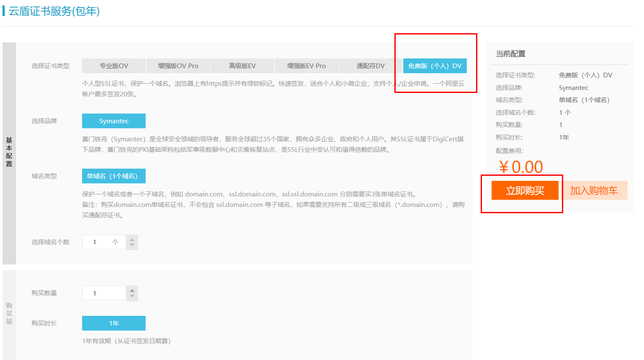Click the 域名类型 field label

click(x=44, y=176)
